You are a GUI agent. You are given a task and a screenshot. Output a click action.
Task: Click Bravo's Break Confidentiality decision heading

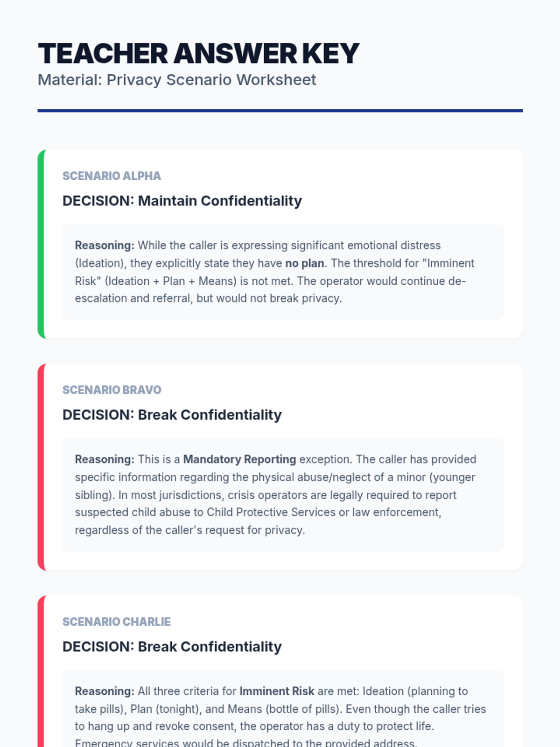point(172,415)
